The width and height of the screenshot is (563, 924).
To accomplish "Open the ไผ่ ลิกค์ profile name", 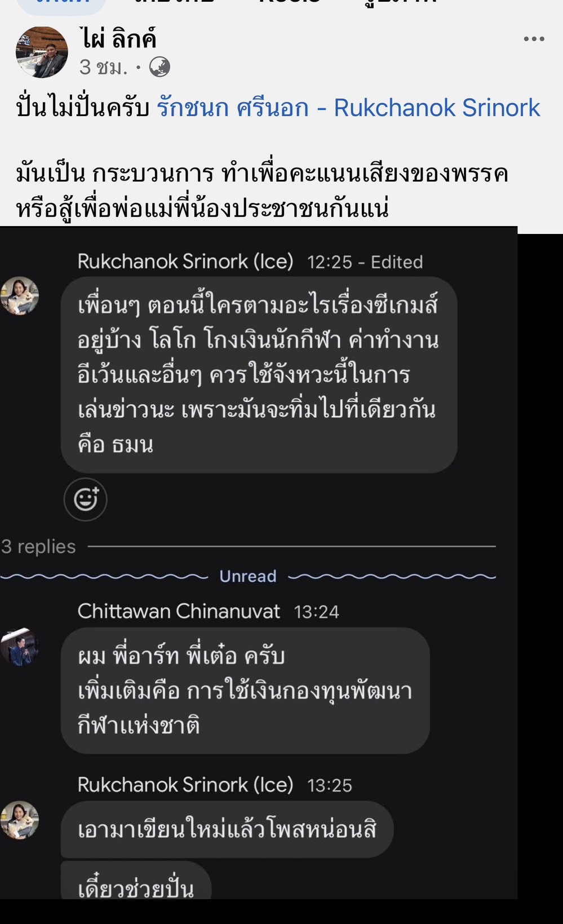I will pyautogui.click(x=118, y=39).
